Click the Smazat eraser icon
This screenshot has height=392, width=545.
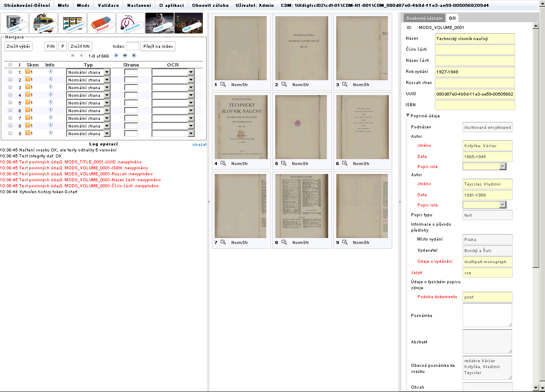point(102,23)
